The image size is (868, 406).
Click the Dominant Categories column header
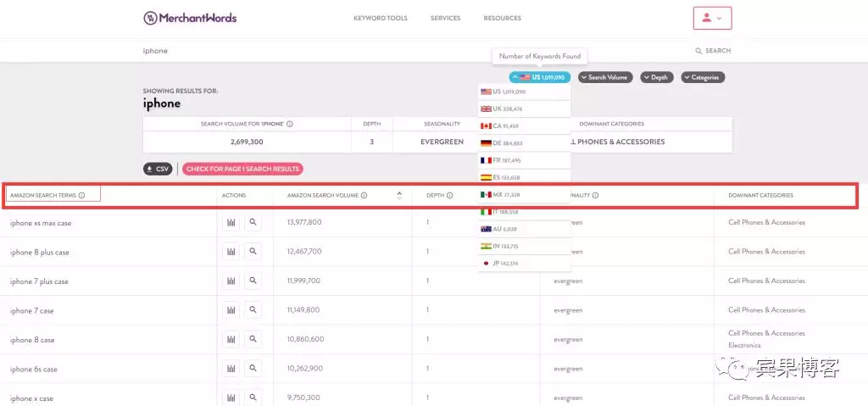click(760, 196)
